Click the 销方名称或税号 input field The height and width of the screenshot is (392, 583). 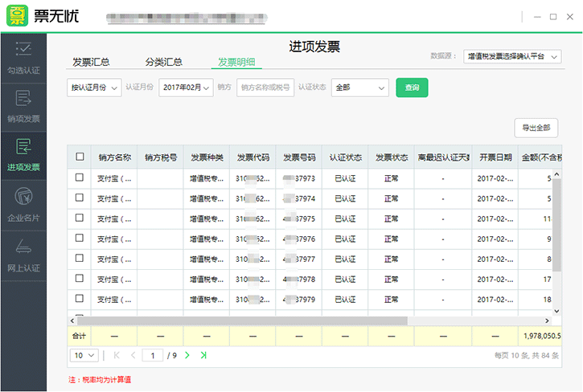tap(265, 88)
